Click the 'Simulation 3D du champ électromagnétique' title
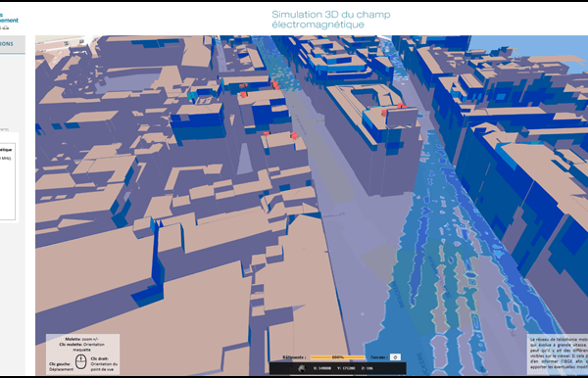588x378 pixels. [x=331, y=20]
